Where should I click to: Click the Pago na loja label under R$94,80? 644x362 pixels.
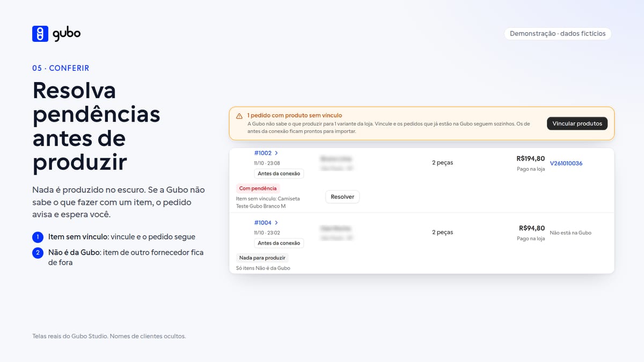531,239
